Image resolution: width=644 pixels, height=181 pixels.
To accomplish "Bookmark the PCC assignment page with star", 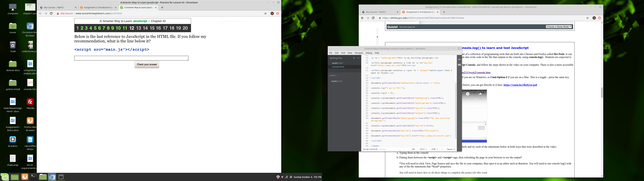I will pyautogui.click(x=587, y=18).
